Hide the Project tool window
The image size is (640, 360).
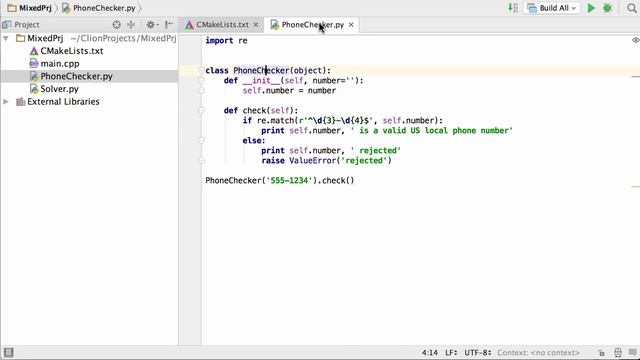[169, 24]
